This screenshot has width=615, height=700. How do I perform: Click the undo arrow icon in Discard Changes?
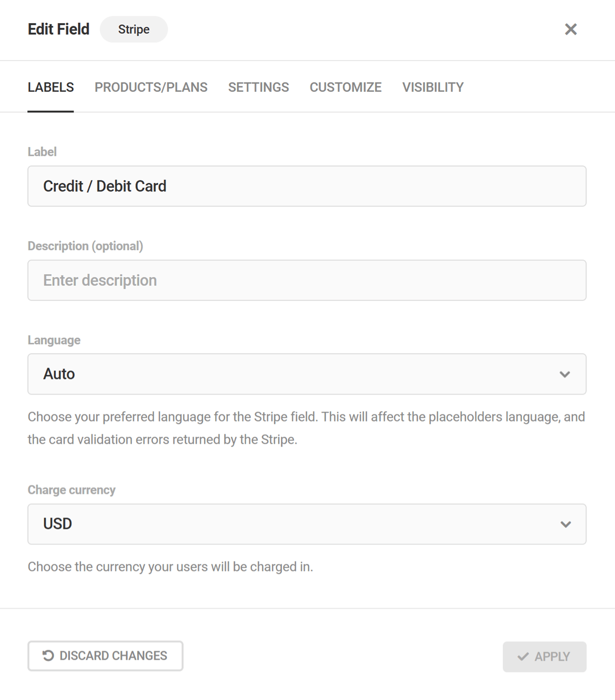(x=48, y=656)
